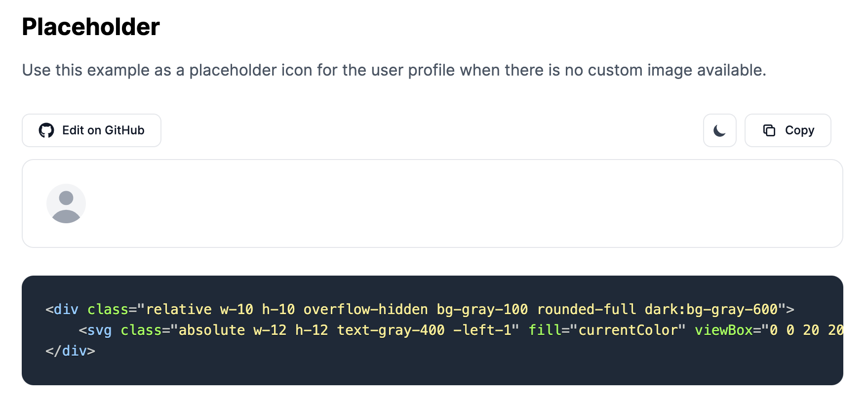Click the rounded-full class in the code

588,309
